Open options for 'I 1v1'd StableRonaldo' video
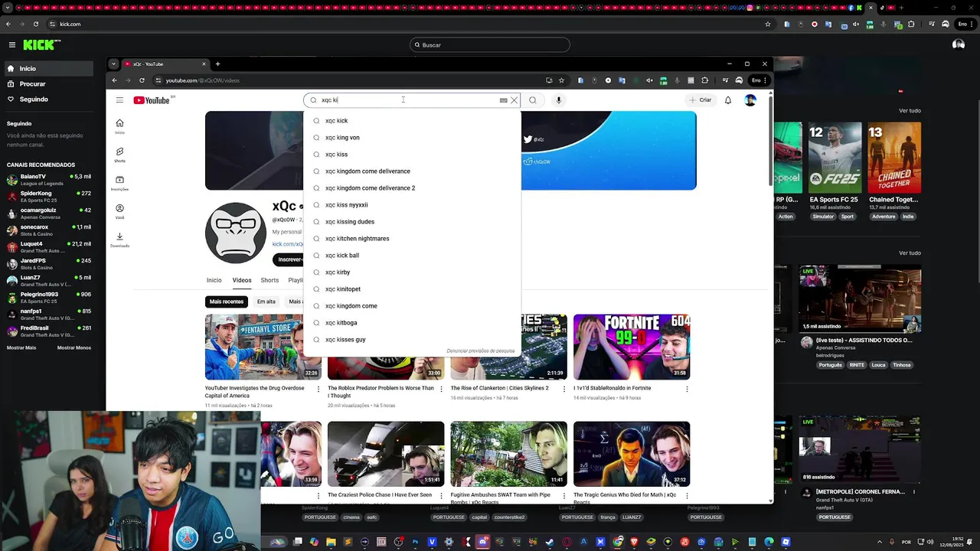980x551 pixels. (687, 389)
